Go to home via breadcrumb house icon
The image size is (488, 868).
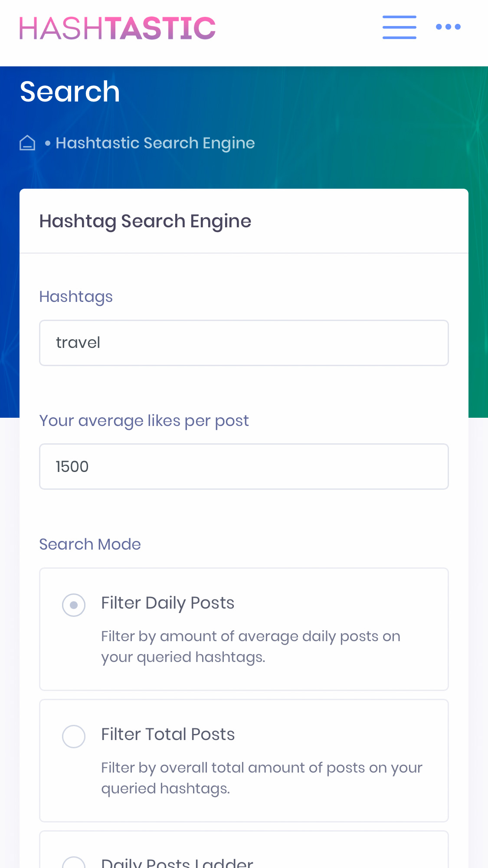[x=27, y=143]
